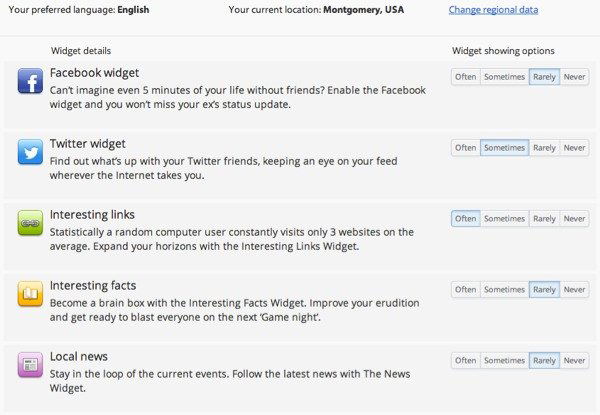Viewport: 600px width, 415px height.
Task: Click the Twitter bird icon
Action: tap(30, 152)
